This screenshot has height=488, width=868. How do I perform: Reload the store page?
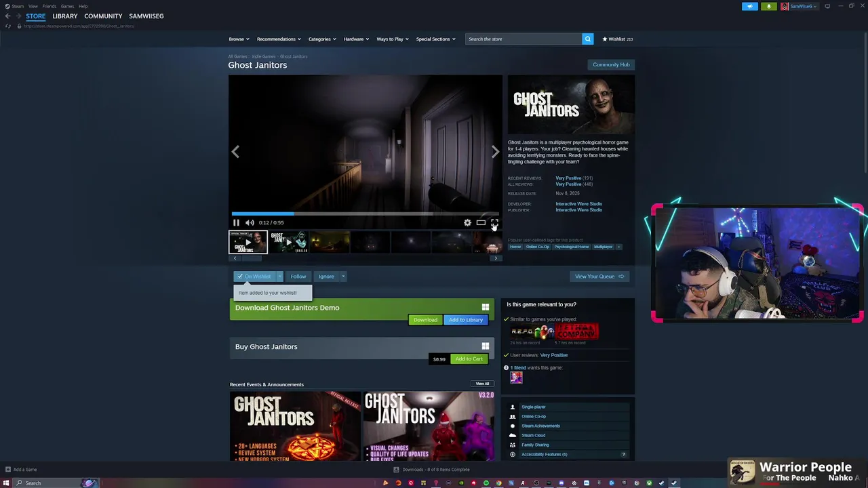[x=8, y=26]
